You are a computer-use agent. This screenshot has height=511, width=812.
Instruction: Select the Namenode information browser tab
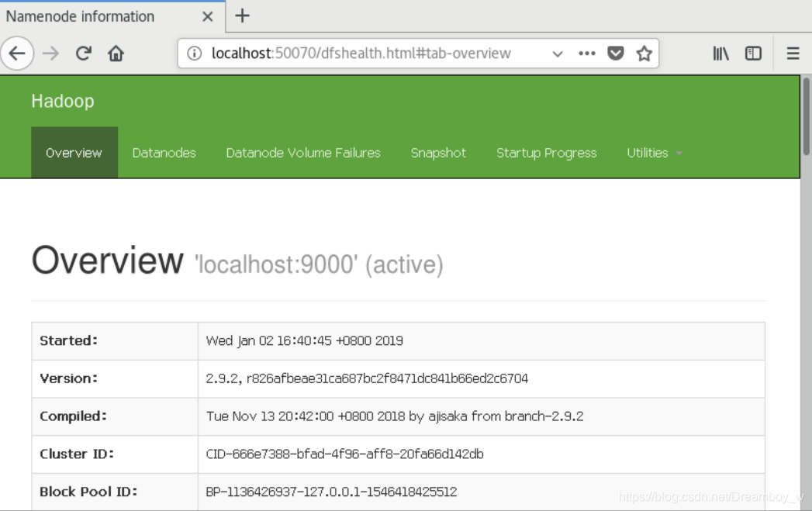[x=112, y=16]
